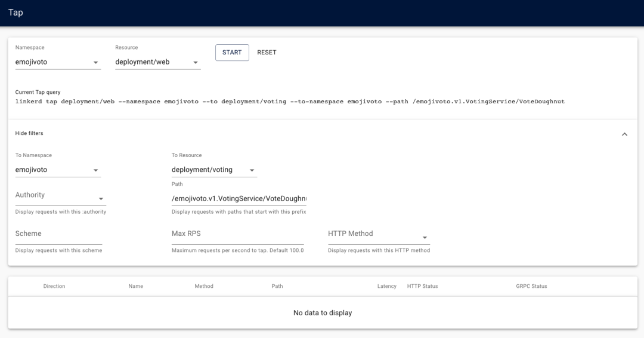Open the To Namespace dropdown
Image resolution: width=644 pixels, height=338 pixels.
point(58,170)
